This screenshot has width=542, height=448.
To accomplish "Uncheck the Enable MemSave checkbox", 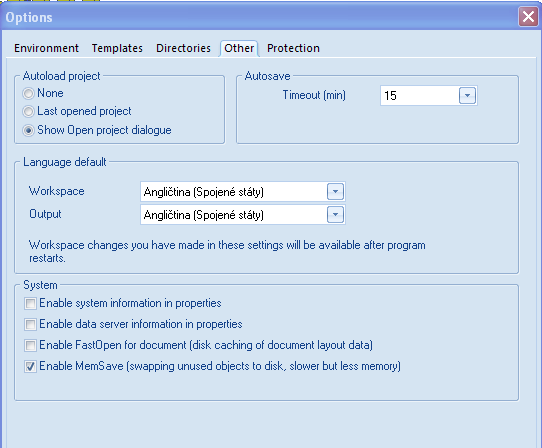I will coord(30,366).
